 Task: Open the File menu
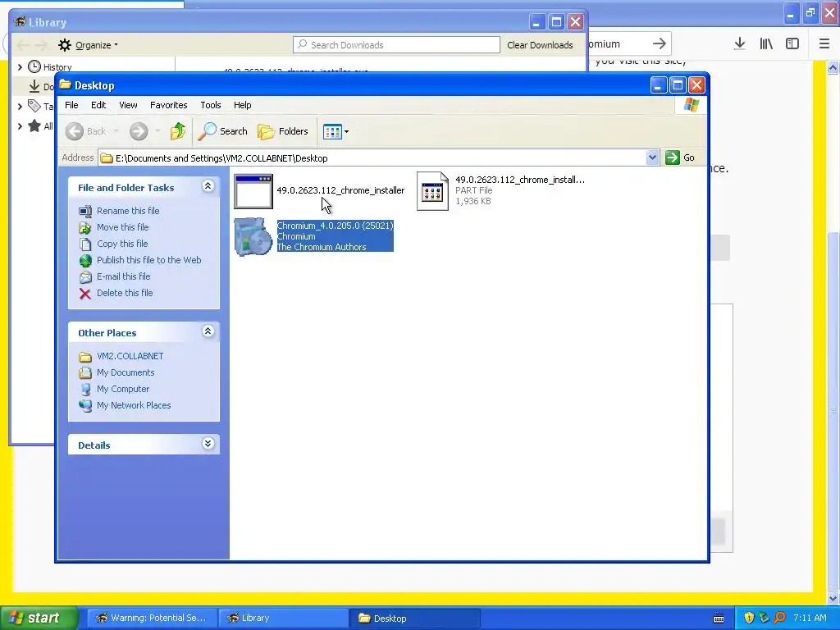[x=71, y=105]
